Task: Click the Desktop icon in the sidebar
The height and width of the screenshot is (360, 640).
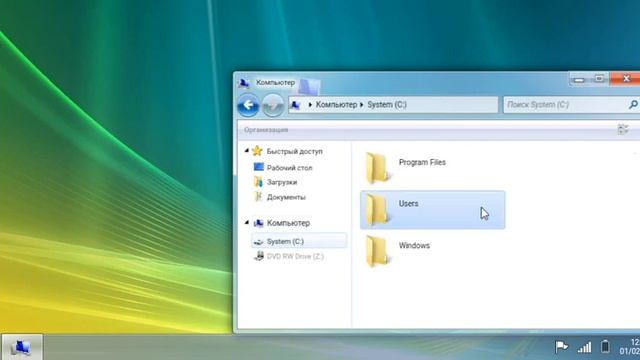Action: tap(259, 167)
